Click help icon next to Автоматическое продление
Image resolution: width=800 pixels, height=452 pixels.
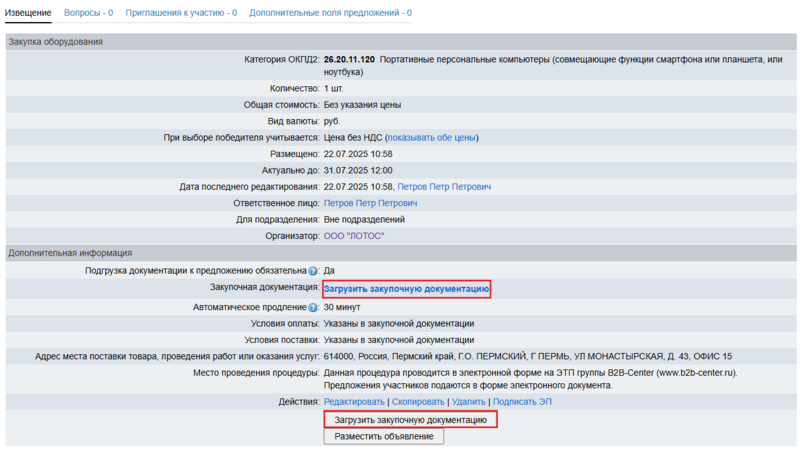[313, 308]
